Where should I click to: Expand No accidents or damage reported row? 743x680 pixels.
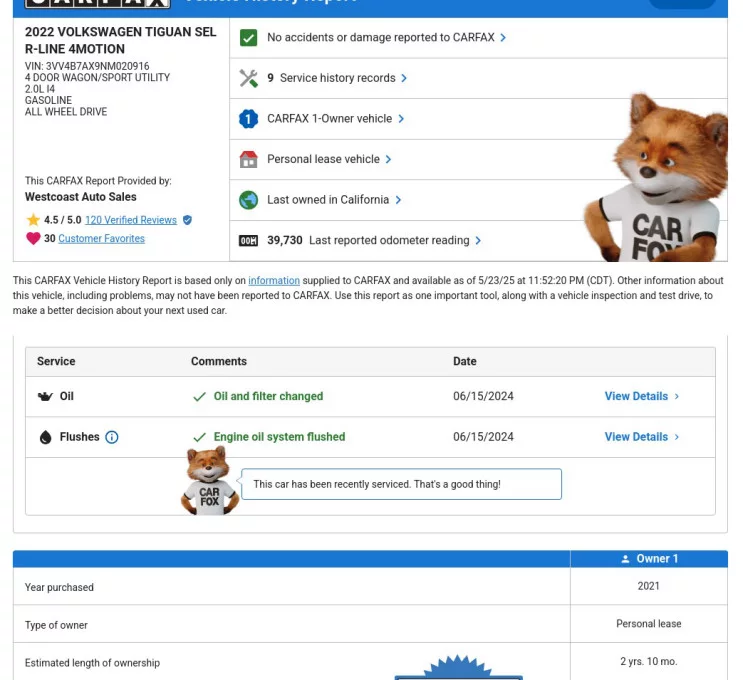point(385,38)
